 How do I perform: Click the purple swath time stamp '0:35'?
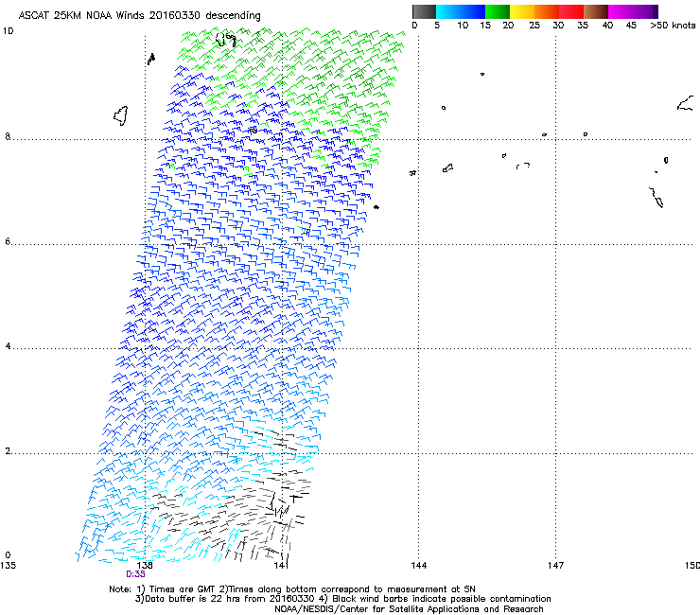point(135,574)
